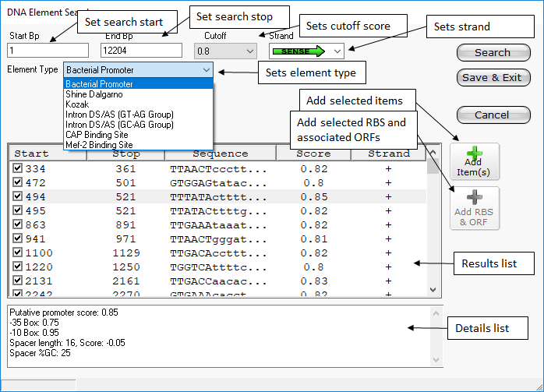Screen dimensions: 544x392
Task: Uncheck the checkbox for row 334
Action: click(x=17, y=168)
